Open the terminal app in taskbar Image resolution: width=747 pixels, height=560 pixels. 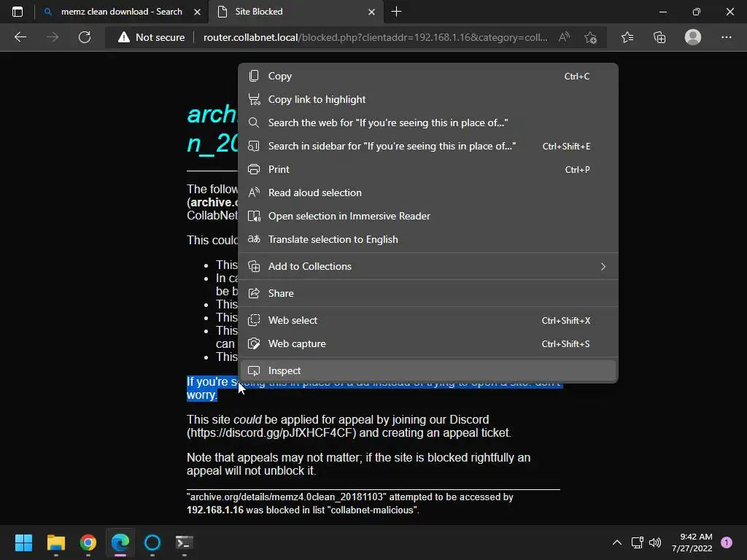tap(185, 542)
